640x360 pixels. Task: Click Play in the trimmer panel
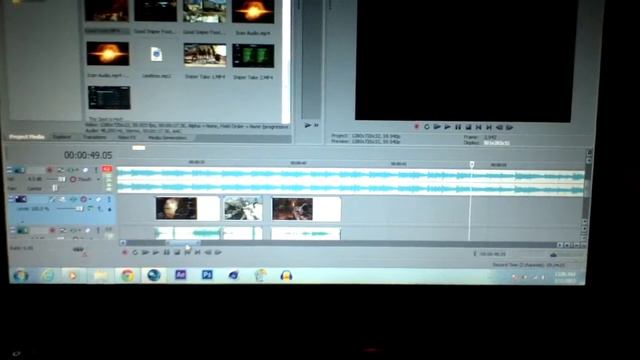click(x=308, y=125)
